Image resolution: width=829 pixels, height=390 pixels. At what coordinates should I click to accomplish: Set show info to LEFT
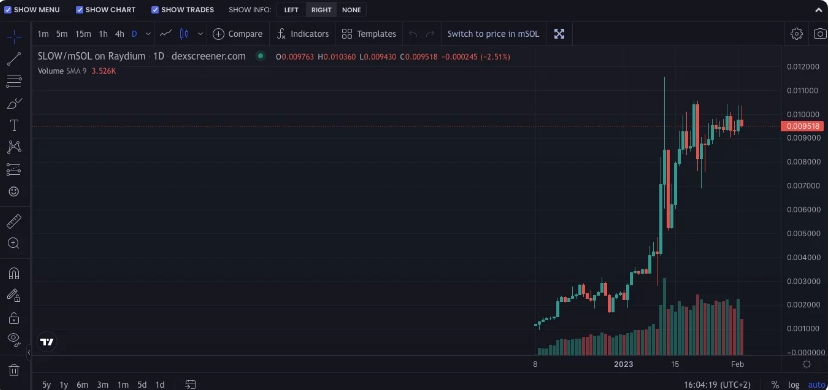click(291, 10)
